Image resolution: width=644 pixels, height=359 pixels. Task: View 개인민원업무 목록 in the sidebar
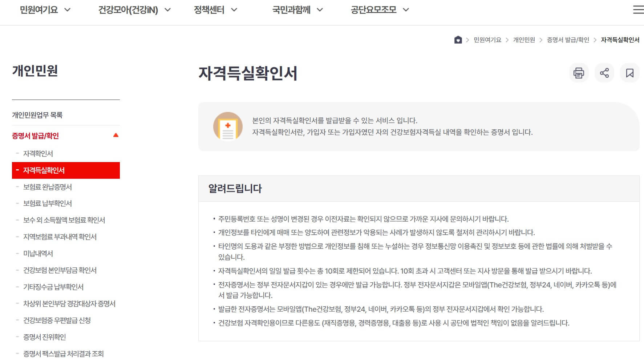pyautogui.click(x=37, y=114)
